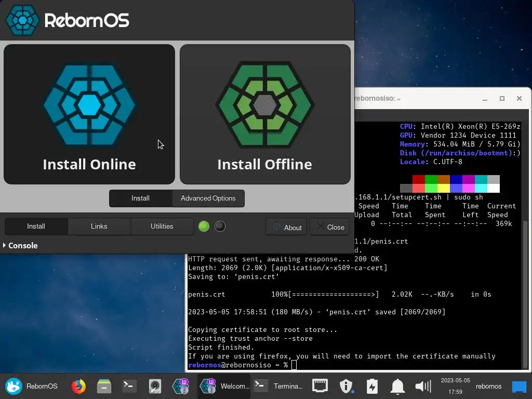Open the Links tab
The image size is (532, 399).
pos(99,227)
